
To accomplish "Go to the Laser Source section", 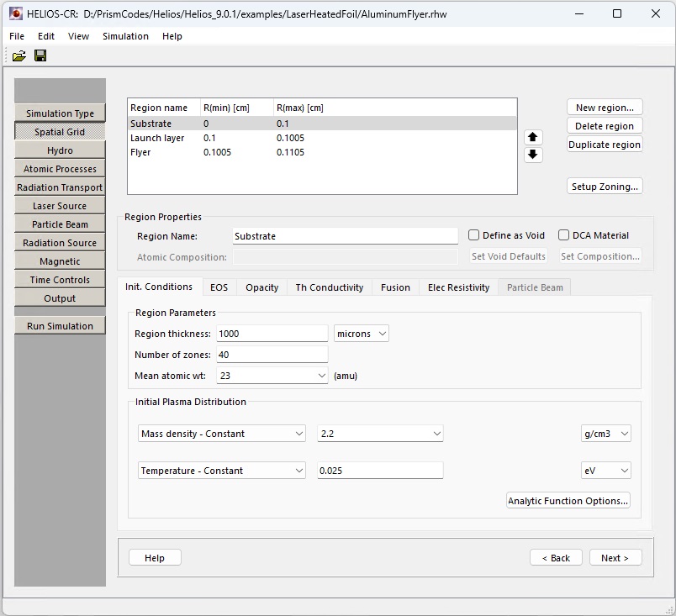I will tap(60, 206).
